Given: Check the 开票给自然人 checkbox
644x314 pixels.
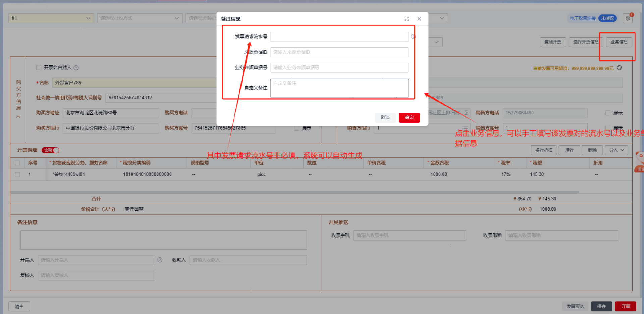Looking at the screenshot, I should (39, 67).
